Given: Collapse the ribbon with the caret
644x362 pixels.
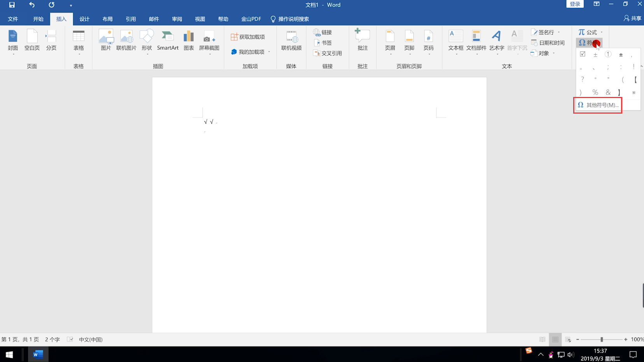Looking at the screenshot, I should point(642,67).
